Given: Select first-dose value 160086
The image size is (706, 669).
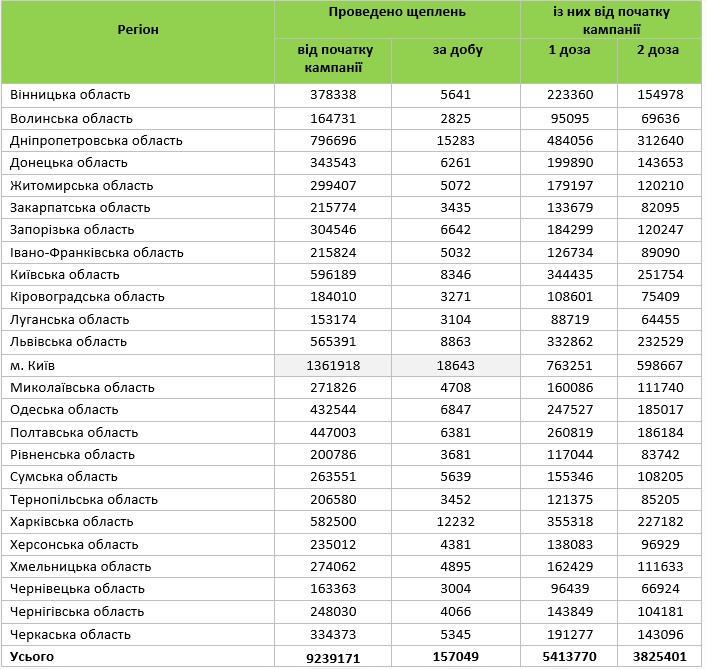Looking at the screenshot, I should point(570,388).
